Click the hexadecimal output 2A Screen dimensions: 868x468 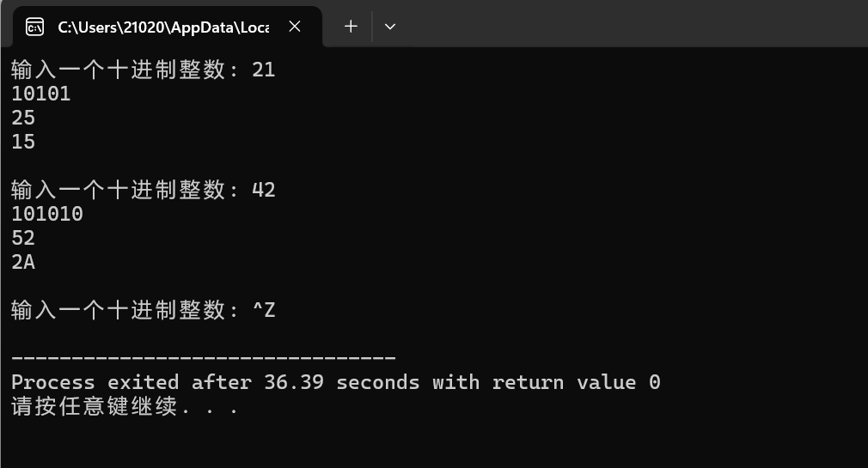[x=23, y=262]
